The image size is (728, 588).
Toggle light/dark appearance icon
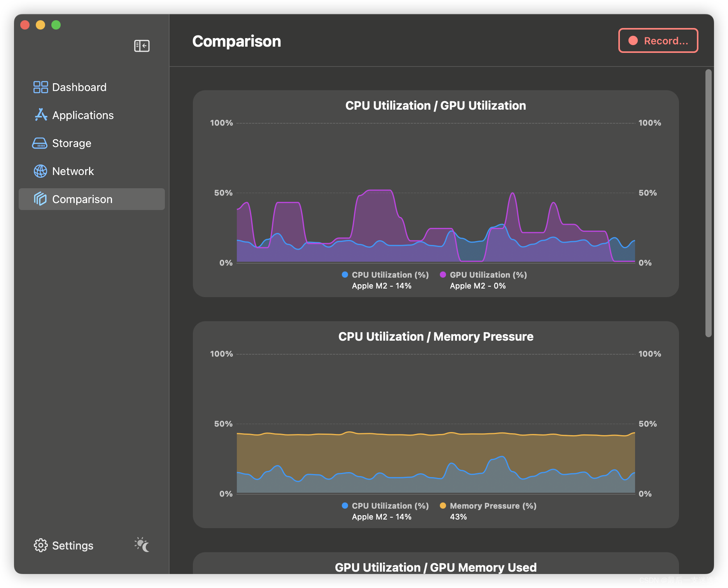(142, 545)
